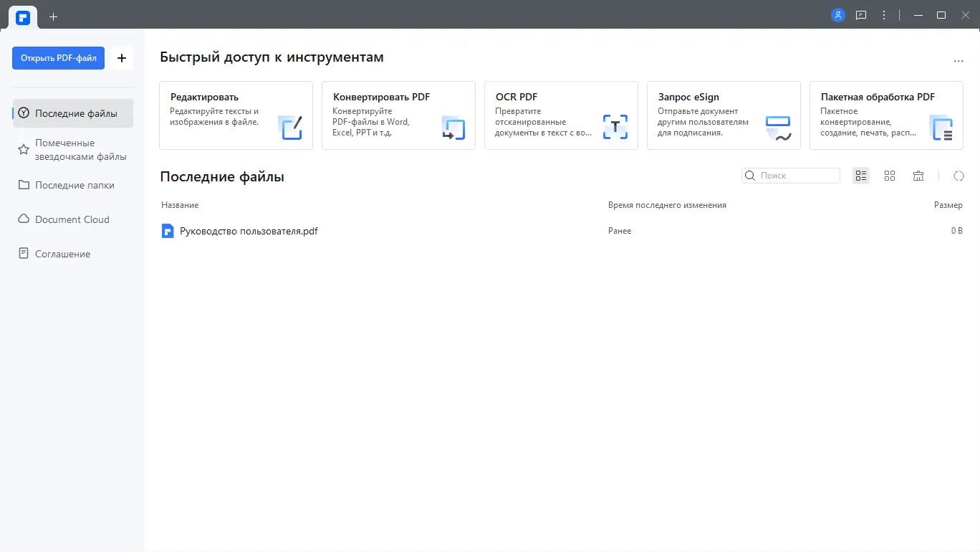This screenshot has height=552, width=980.
Task: Click the magnifier icon in search box
Action: (x=750, y=176)
